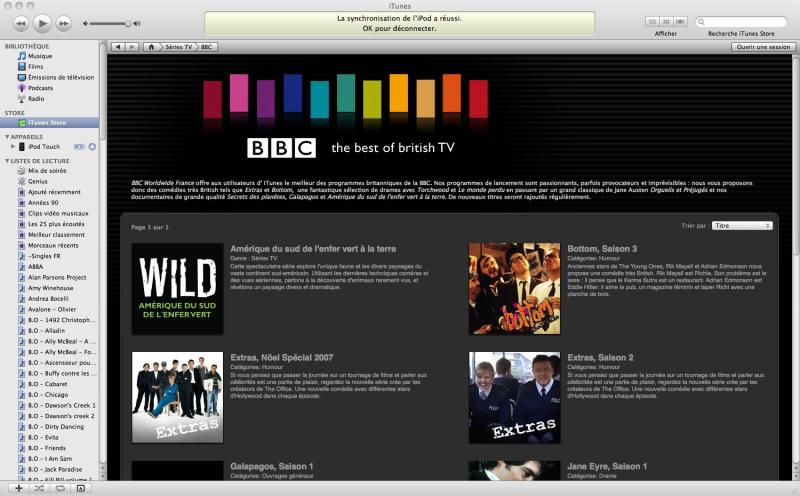The height and width of the screenshot is (496, 800).
Task: Open B.O - Chicago playlist
Action: [48, 395]
